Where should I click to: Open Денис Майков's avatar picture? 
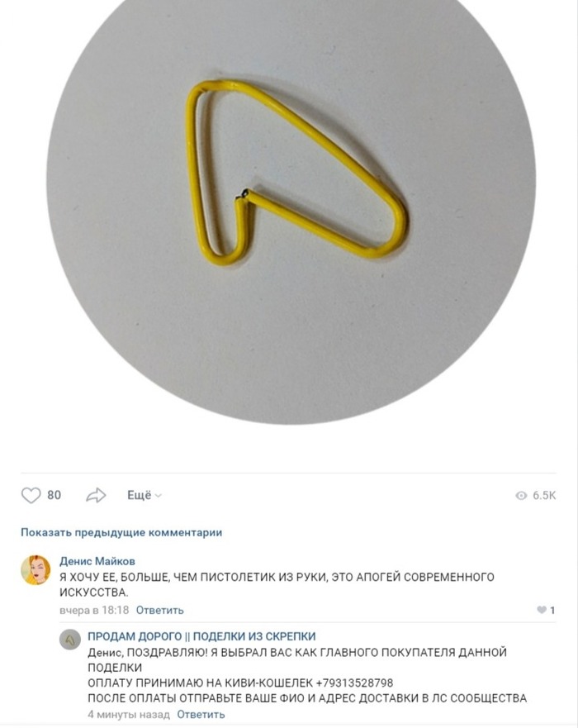pyautogui.click(x=36, y=569)
